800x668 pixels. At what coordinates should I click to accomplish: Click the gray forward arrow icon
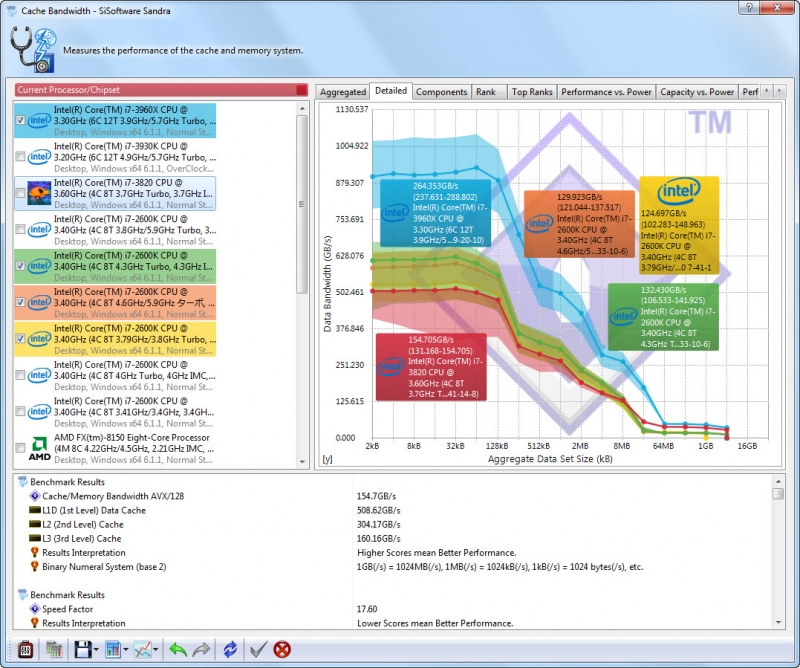point(202,650)
